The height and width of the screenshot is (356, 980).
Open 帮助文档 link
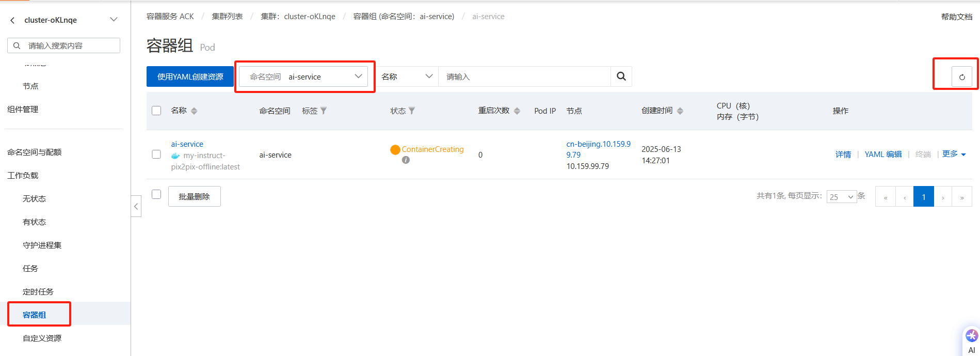click(x=957, y=17)
